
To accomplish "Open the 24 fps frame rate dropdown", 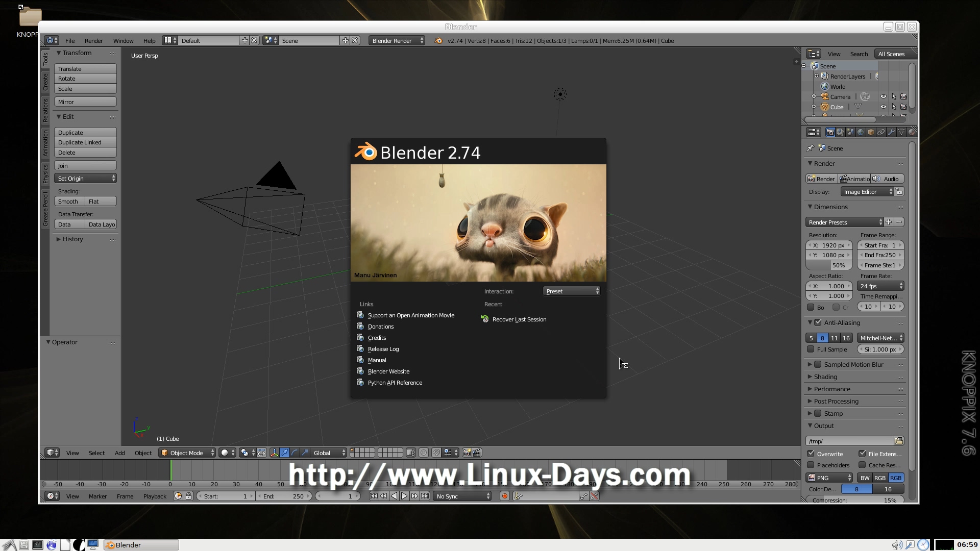I will pos(881,286).
